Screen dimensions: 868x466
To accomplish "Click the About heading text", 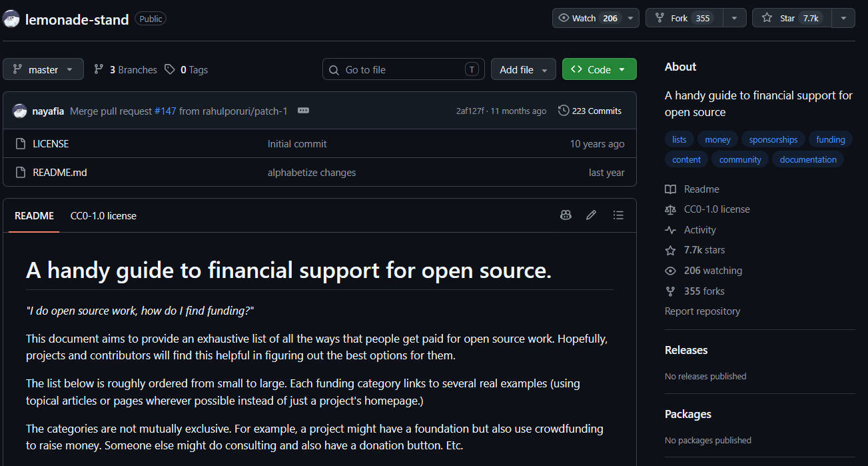I will pyautogui.click(x=680, y=67).
